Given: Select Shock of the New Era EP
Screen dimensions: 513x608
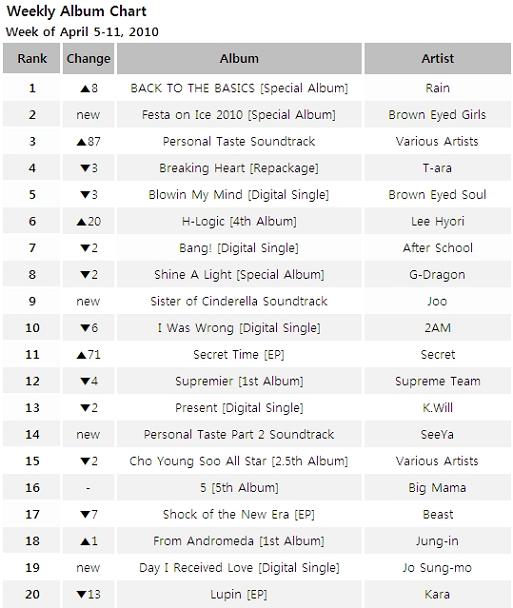Looking at the screenshot, I should [239, 515].
